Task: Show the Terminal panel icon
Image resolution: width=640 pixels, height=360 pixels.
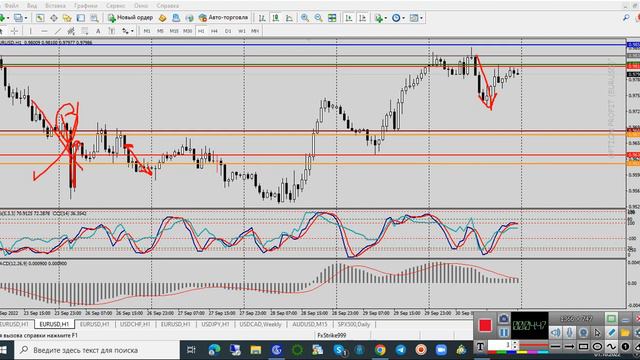Action: tap(81, 18)
